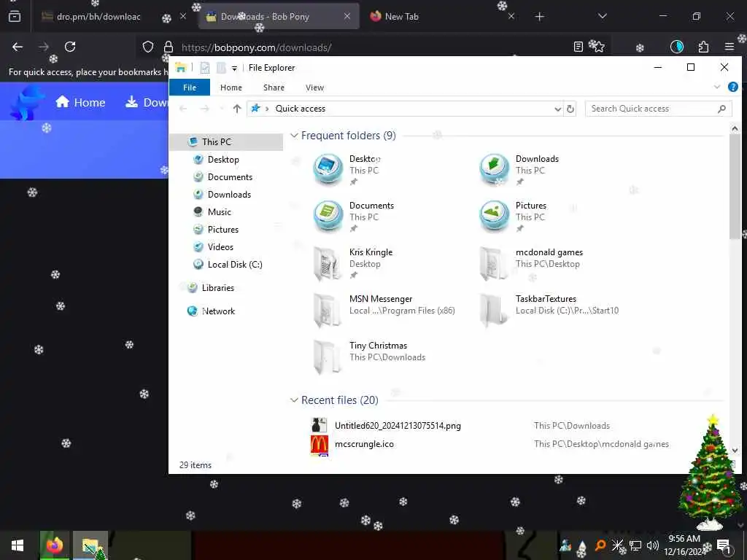Viewport: 747px width, 560px height.
Task: Click the Firefox tracking protection shield
Action: point(148,47)
